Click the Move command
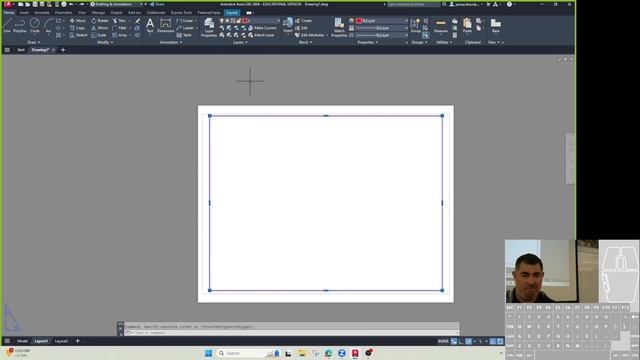This screenshot has height=360, width=640. click(78, 20)
